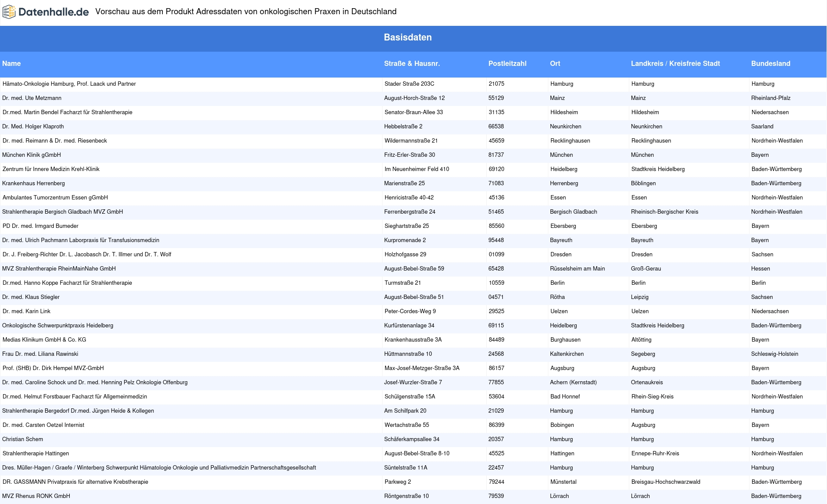Click the Straße & Hausnr. column header
The width and height of the screenshot is (827, 504).
[x=412, y=63]
